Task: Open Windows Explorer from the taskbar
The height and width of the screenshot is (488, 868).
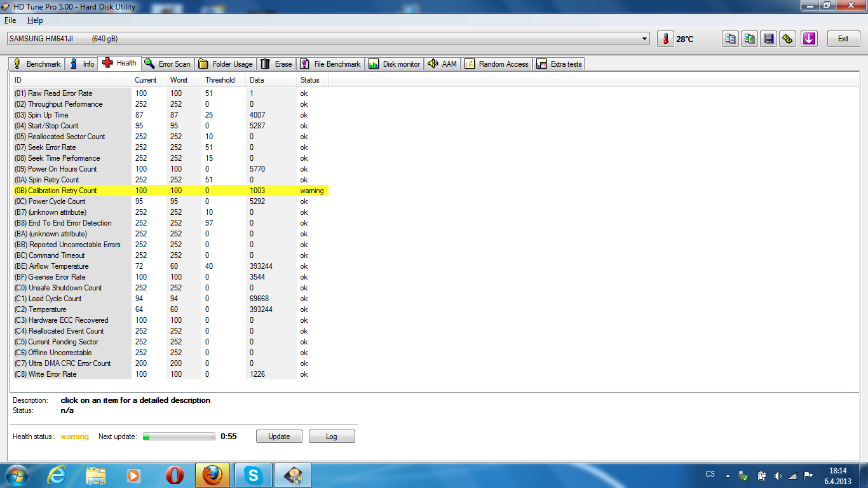Action: click(96, 475)
